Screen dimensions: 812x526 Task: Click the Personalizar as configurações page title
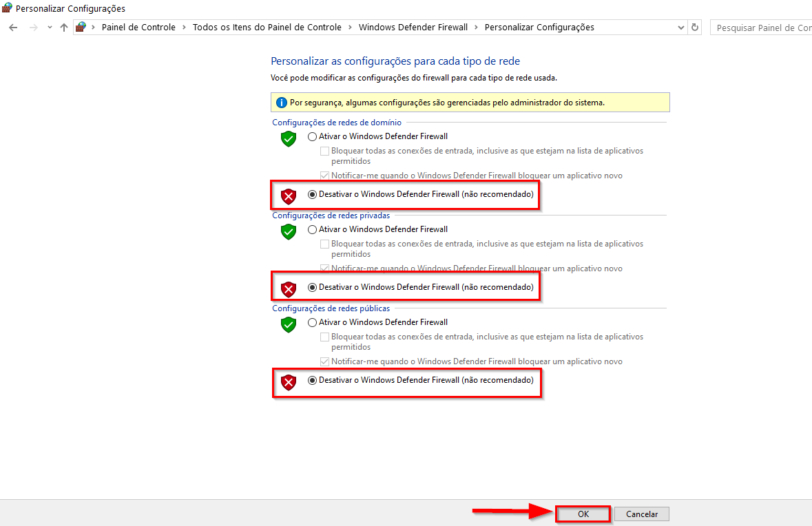click(x=395, y=61)
